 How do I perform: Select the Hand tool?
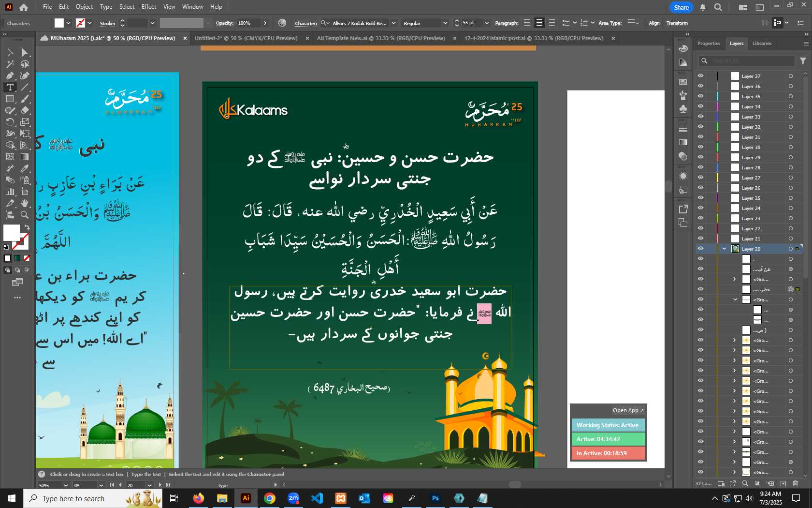[x=25, y=203]
